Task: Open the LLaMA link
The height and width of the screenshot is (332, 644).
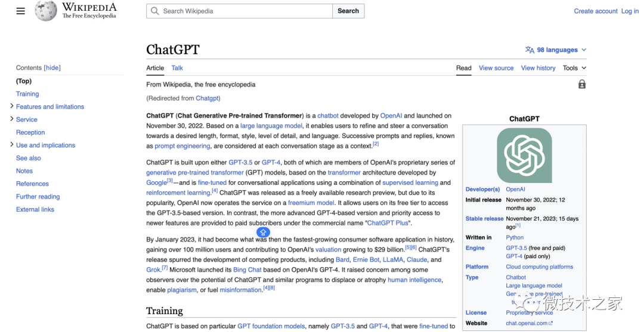Action: (394, 260)
